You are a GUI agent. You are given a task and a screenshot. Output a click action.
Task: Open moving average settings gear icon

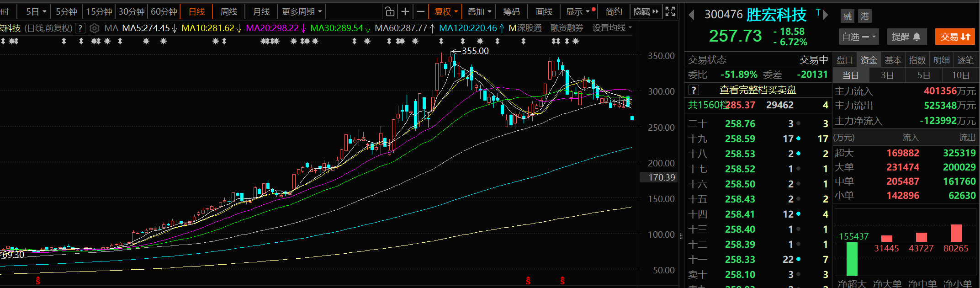(x=94, y=28)
